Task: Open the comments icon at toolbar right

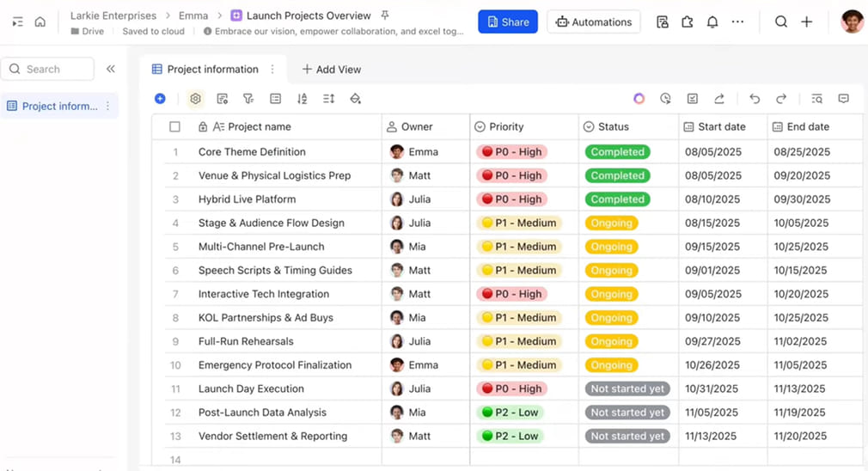Action: pyautogui.click(x=843, y=99)
